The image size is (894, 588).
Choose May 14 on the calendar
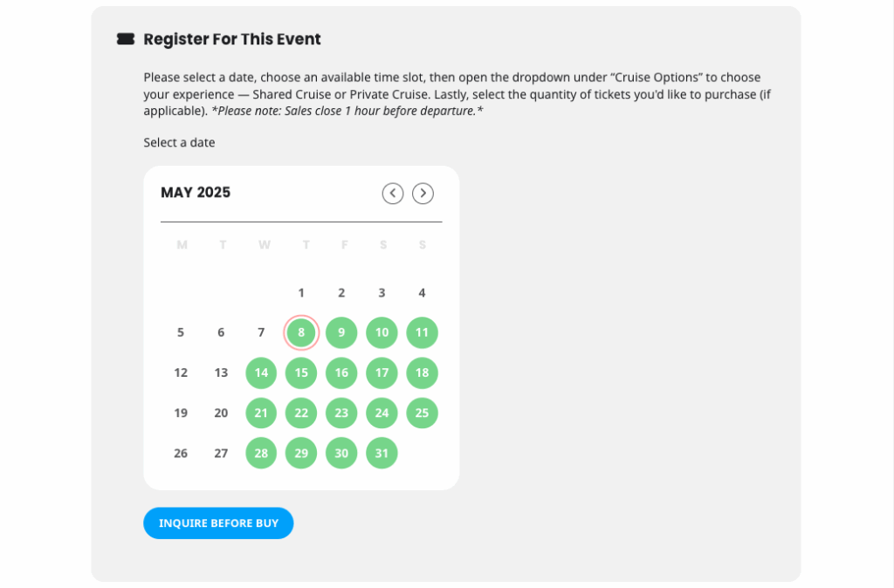tap(261, 373)
